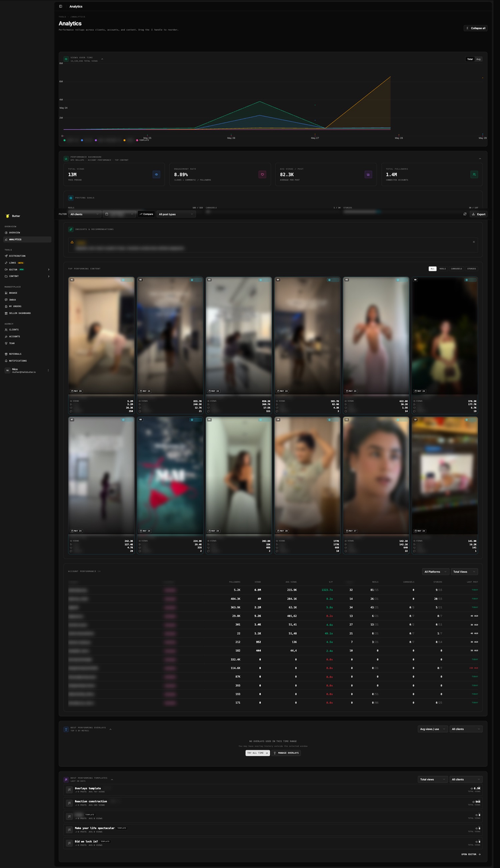Dismiss the insights alert with X
The width and height of the screenshot is (500, 868).
pyautogui.click(x=474, y=242)
